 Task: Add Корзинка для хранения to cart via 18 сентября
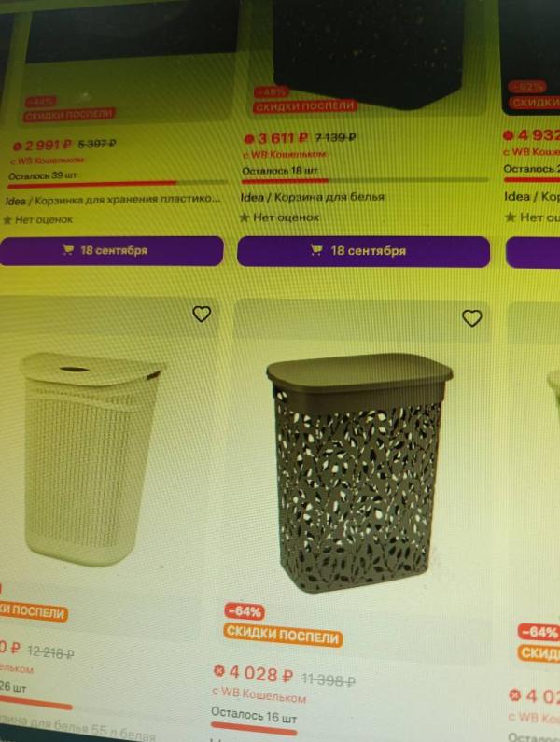[112, 250]
